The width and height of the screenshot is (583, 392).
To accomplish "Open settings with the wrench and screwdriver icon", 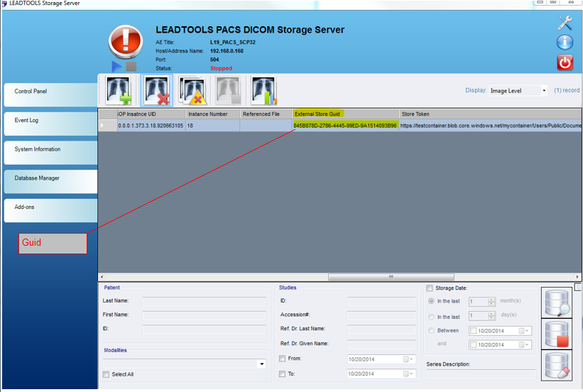I will (565, 23).
